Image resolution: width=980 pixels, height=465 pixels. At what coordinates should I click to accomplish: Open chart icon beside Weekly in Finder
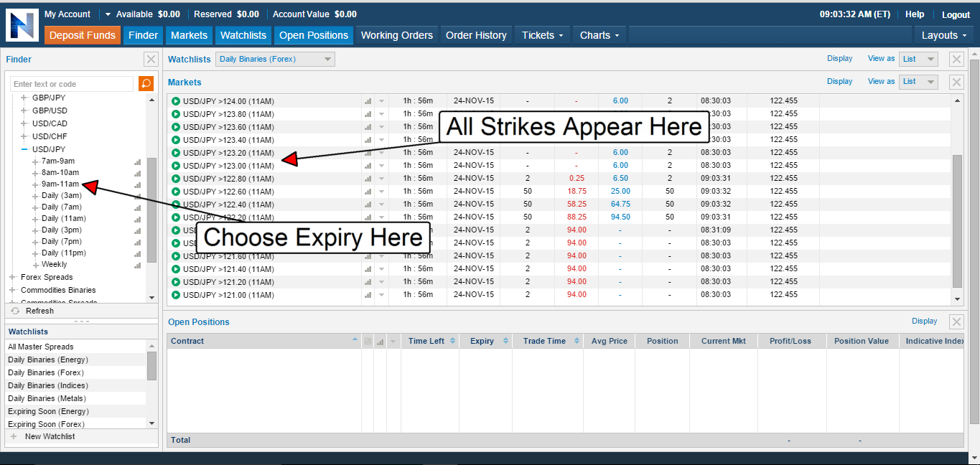coord(138,265)
